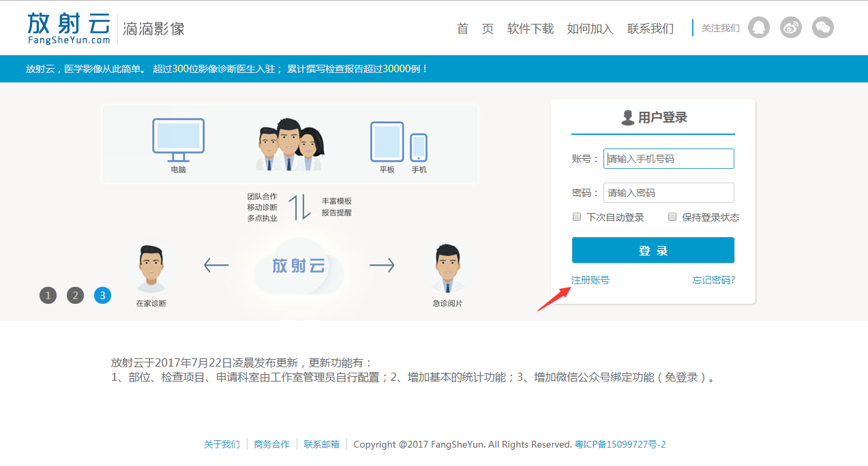The width and height of the screenshot is (868, 466).
Task: Click the 放射云 FangSheYun logo
Action: 68,27
